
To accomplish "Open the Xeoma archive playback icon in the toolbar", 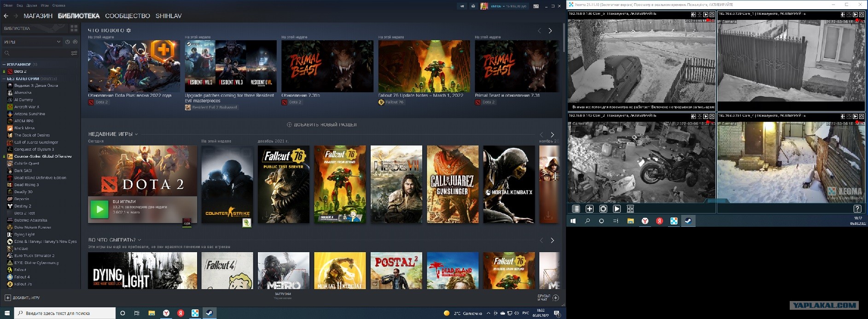I will tap(617, 209).
